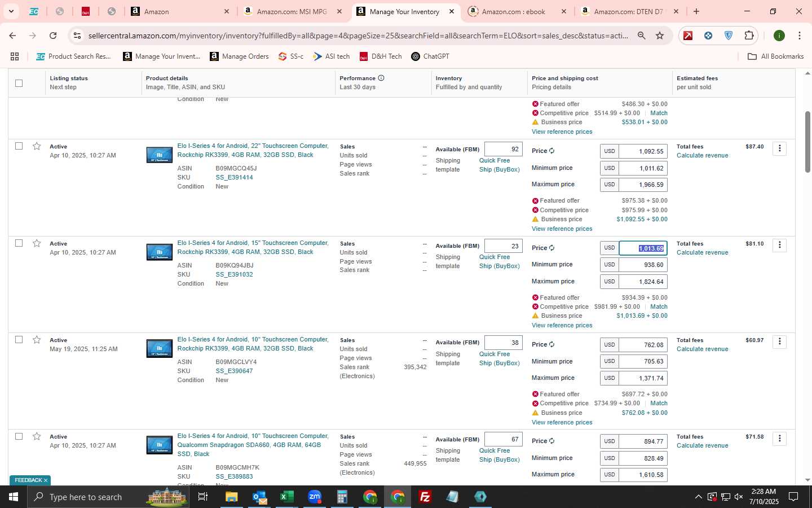Image resolution: width=812 pixels, height=508 pixels.
Task: Open the Chrome extensions puzzle icon
Action: click(749, 36)
